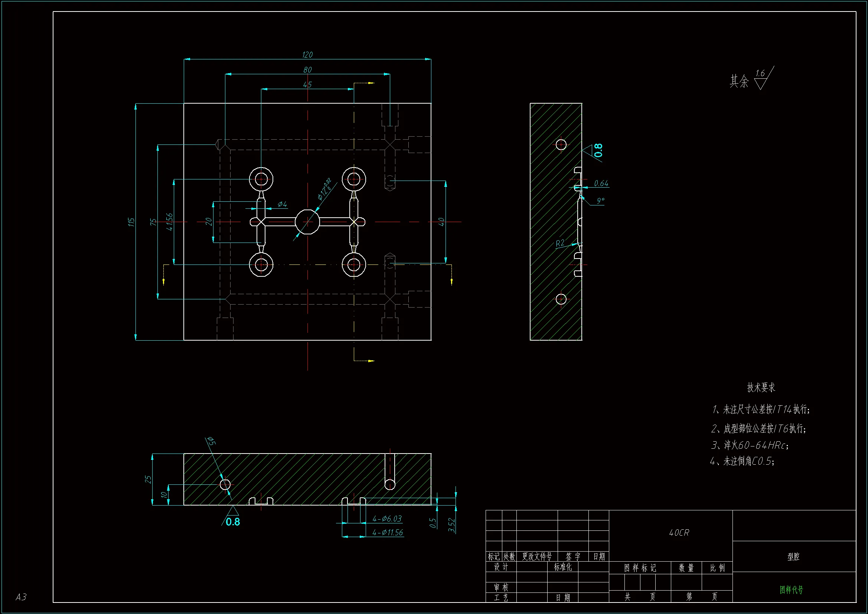The width and height of the screenshot is (868, 614).
Task: Click the green 图样代号 title block text
Action: click(791, 589)
